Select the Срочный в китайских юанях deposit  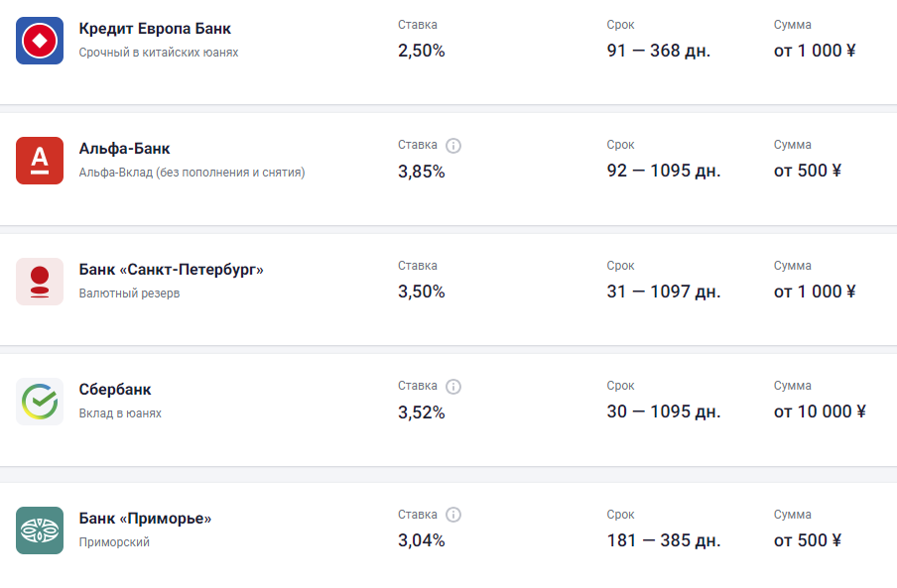pyautogui.click(x=159, y=53)
